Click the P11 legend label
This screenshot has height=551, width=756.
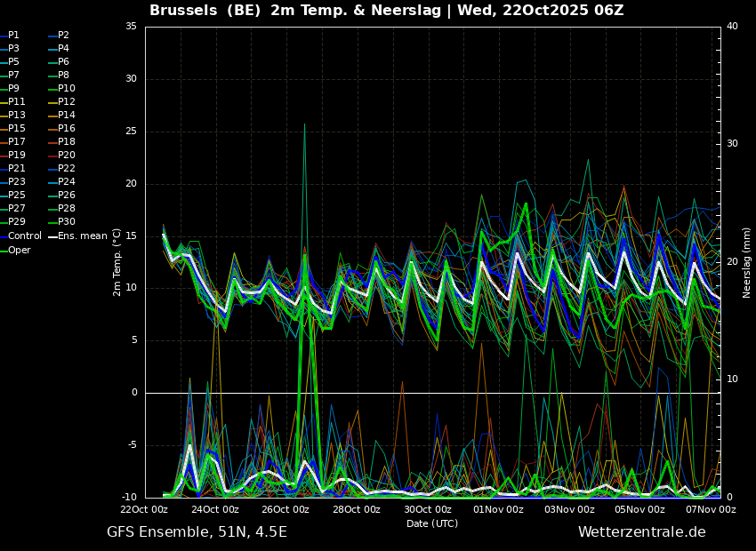[x=17, y=102]
